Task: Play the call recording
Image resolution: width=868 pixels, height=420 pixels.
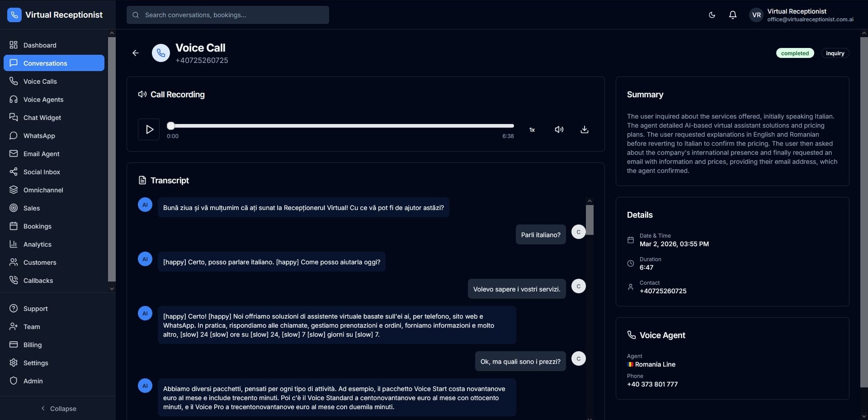Action: 149,129
